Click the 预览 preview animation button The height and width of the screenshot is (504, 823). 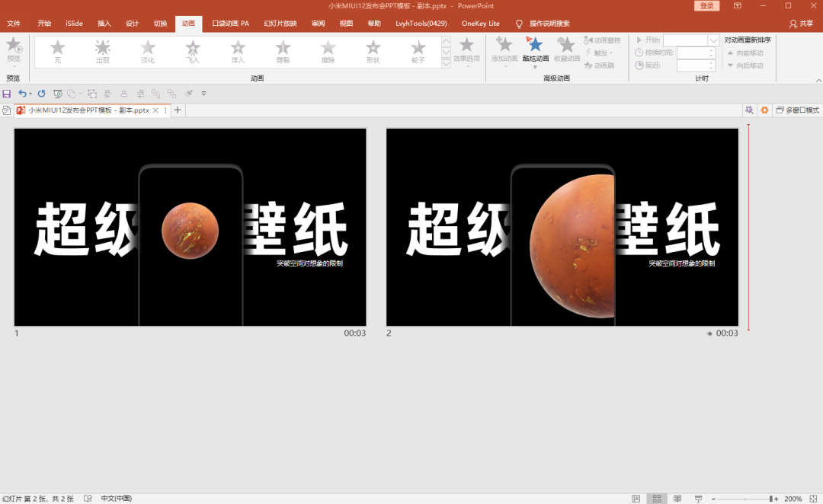coord(14,52)
